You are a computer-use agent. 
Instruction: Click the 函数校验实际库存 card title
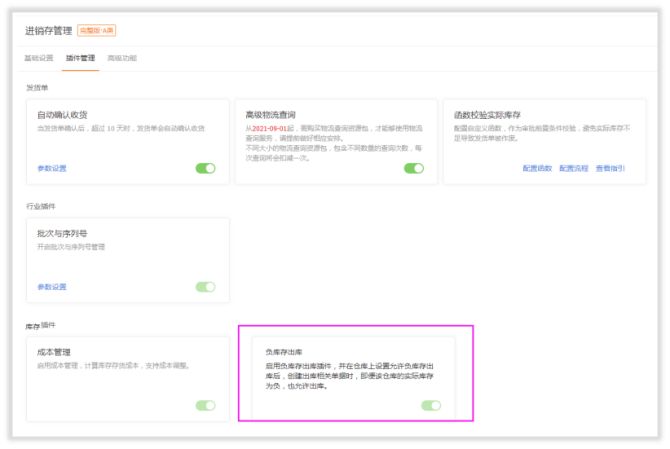[487, 115]
